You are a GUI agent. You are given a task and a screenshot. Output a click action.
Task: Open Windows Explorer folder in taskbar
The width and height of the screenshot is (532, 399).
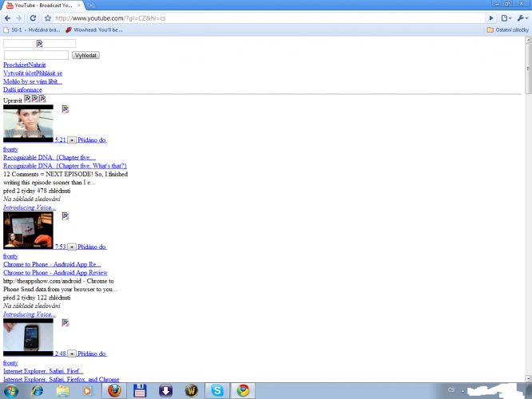point(63,391)
